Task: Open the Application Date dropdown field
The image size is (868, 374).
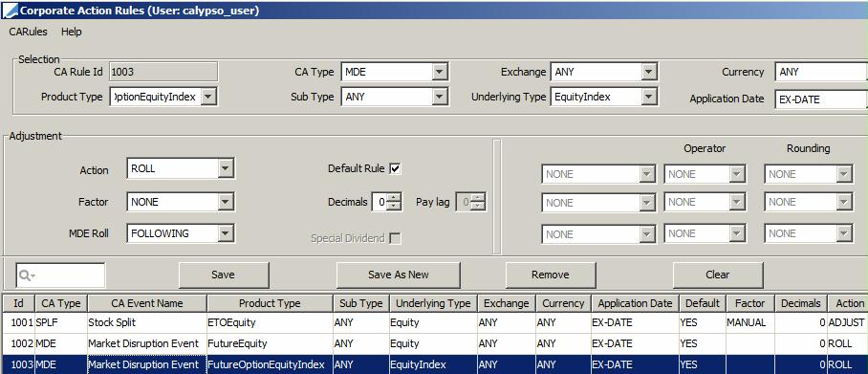Action: click(821, 99)
